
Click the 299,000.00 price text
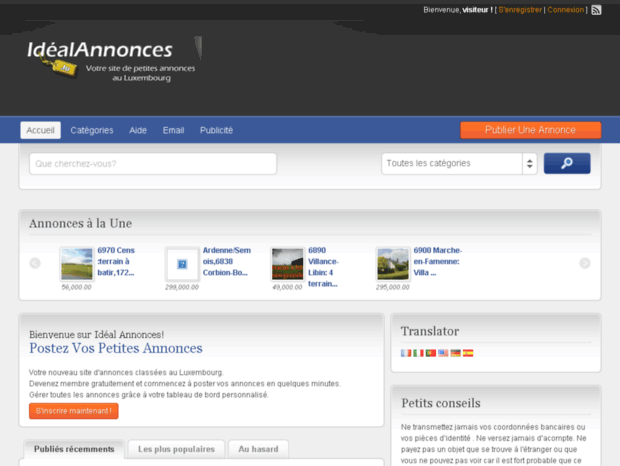(x=182, y=287)
